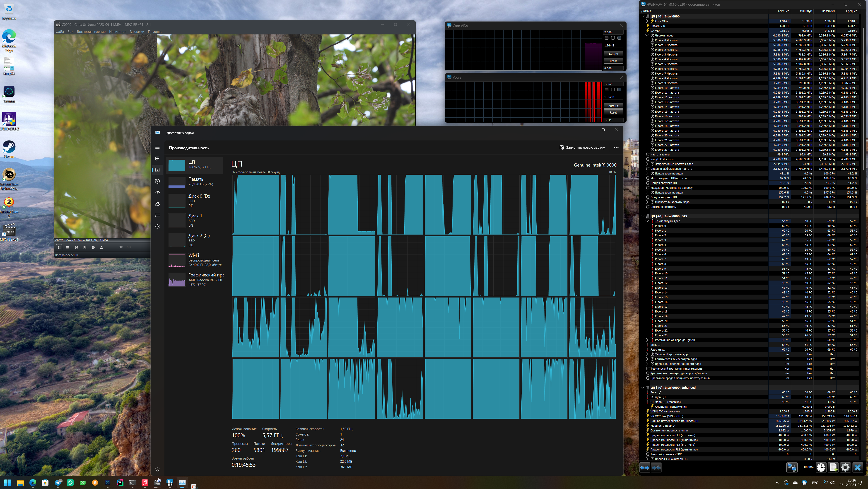Image resolution: width=868 pixels, height=489 pixels.
Task: Click the HWiNFO reset clock icon
Action: click(x=821, y=467)
